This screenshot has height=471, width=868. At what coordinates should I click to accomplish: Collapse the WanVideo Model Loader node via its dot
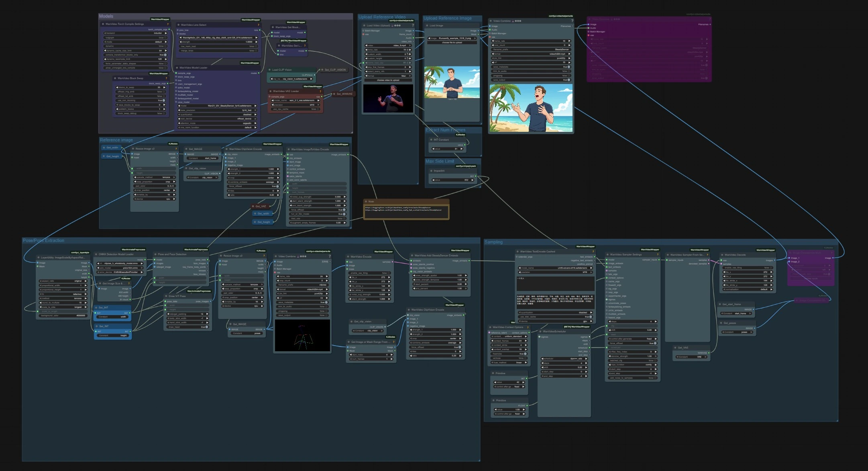pos(177,68)
